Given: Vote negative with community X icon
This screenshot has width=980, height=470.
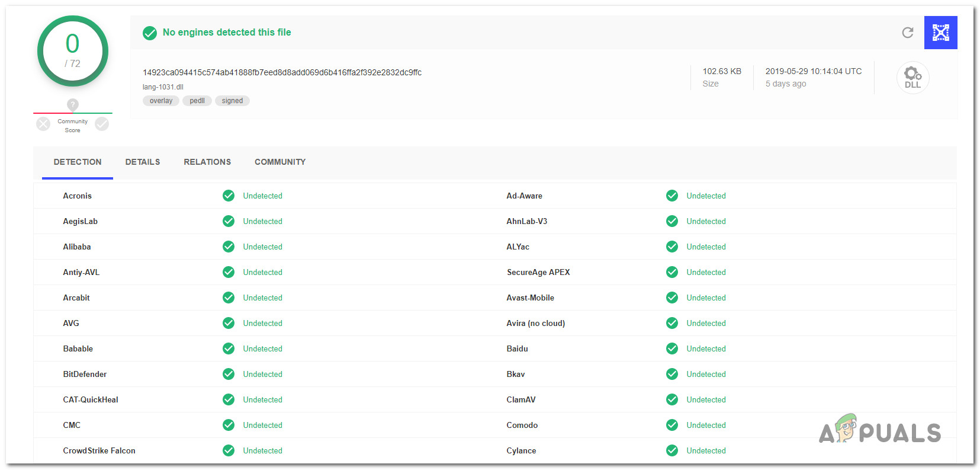Looking at the screenshot, I should (x=43, y=124).
